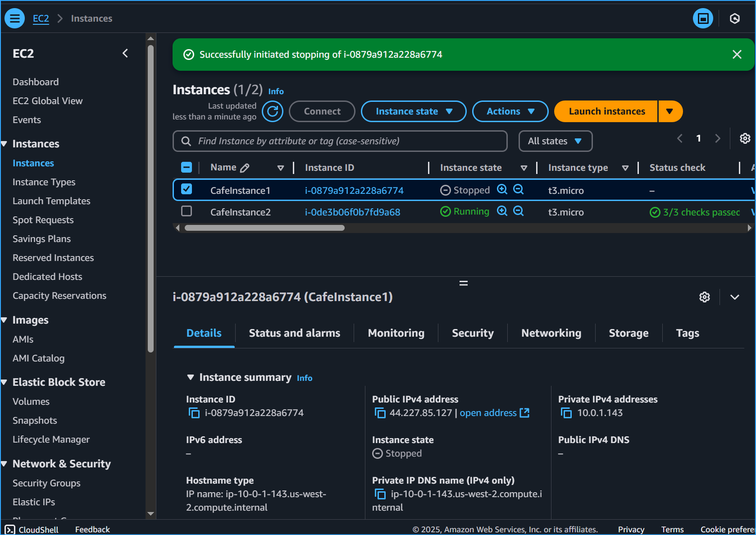756x535 pixels.
Task: Click zoom-out filter icon for Stopped state
Action: pyautogui.click(x=519, y=189)
